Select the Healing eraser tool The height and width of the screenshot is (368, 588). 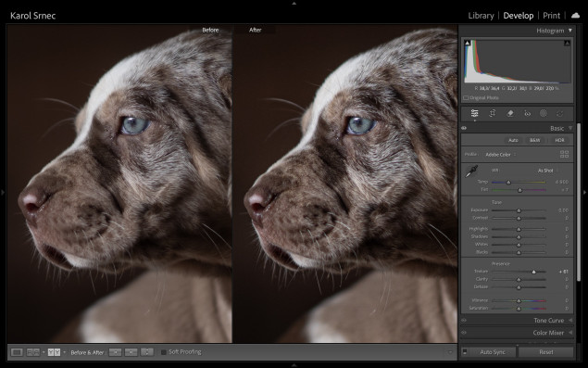(509, 113)
